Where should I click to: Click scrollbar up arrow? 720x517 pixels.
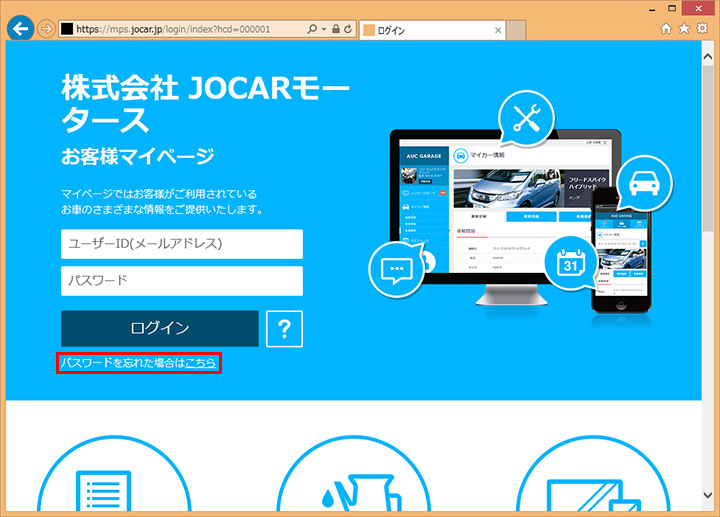click(708, 56)
